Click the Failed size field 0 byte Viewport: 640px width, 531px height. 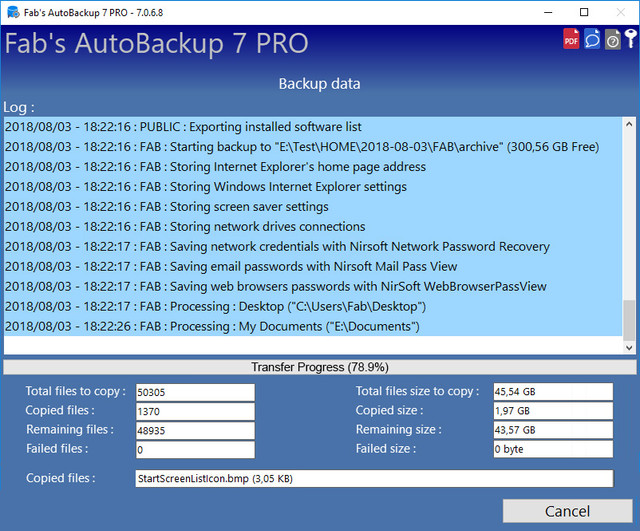(x=553, y=449)
